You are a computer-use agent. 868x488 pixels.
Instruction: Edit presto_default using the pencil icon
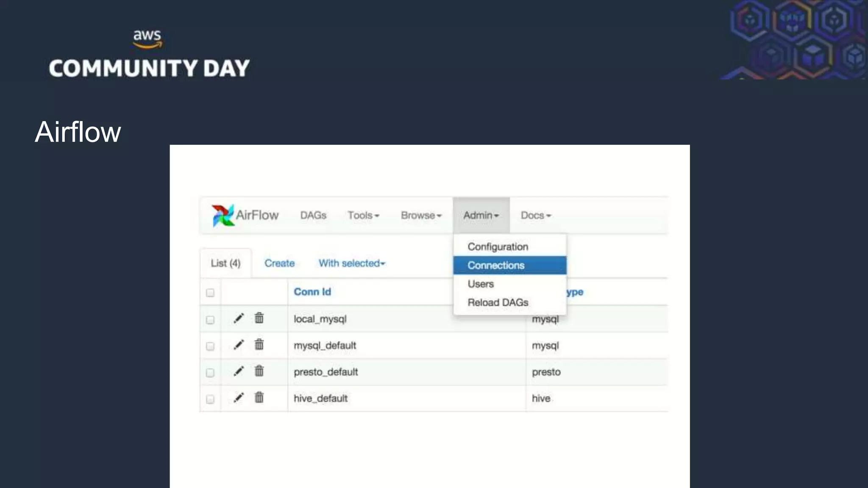point(239,372)
